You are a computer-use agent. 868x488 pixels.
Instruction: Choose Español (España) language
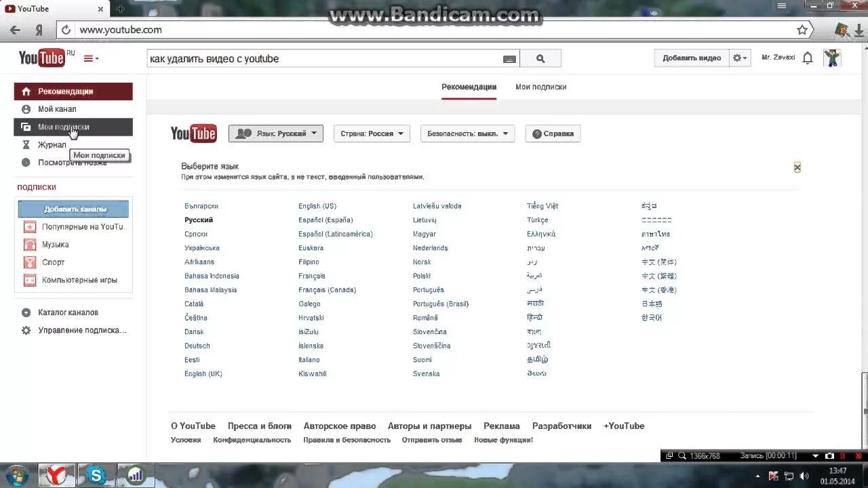click(x=325, y=220)
